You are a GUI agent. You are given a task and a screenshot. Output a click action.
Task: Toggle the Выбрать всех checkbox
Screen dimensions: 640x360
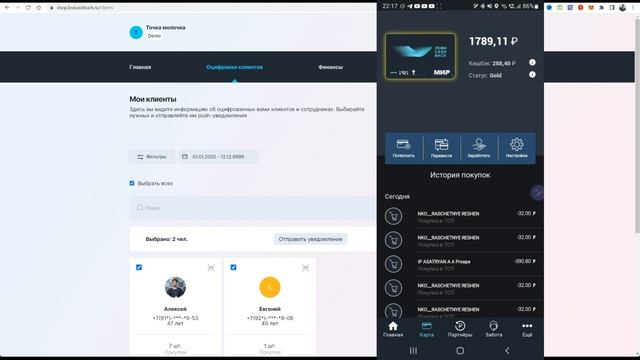pos(132,183)
